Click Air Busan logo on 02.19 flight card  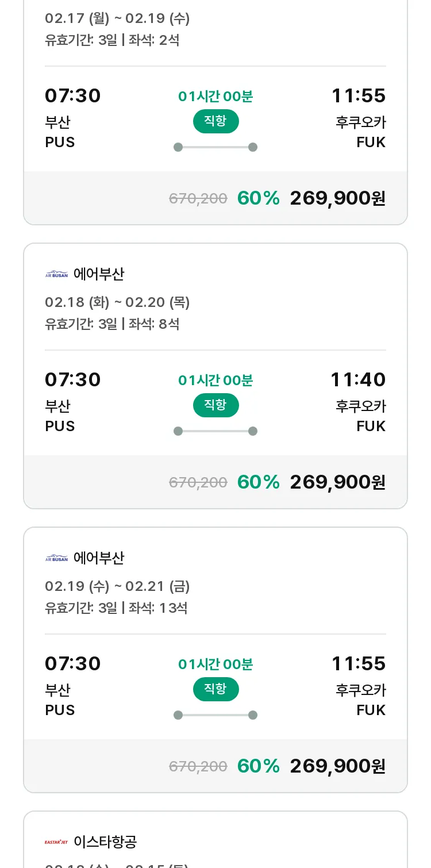tap(56, 558)
